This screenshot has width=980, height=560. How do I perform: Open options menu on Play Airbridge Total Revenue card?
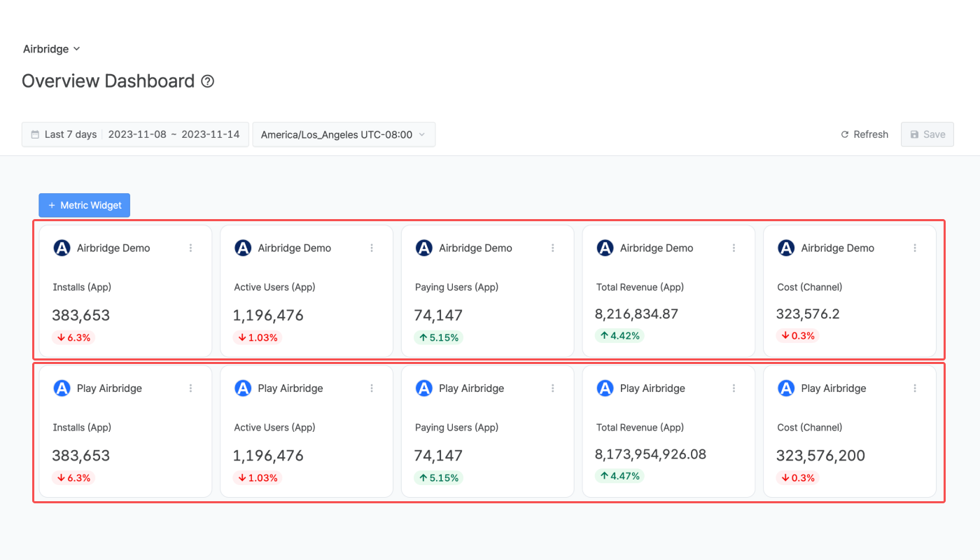point(734,388)
